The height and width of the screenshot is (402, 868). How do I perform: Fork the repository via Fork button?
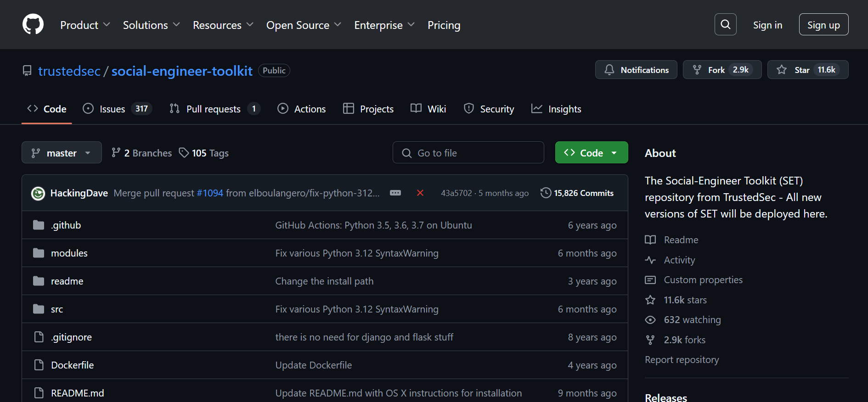tap(722, 70)
